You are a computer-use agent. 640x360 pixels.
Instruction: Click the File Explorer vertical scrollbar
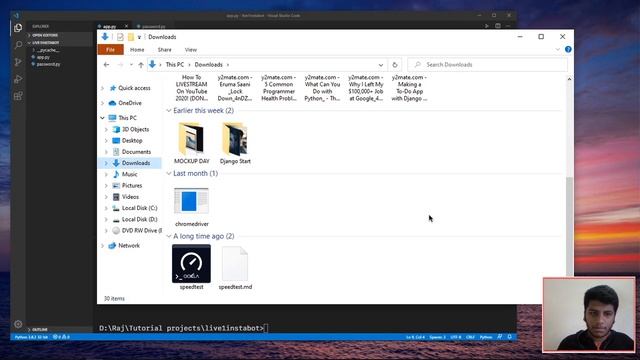569,226
